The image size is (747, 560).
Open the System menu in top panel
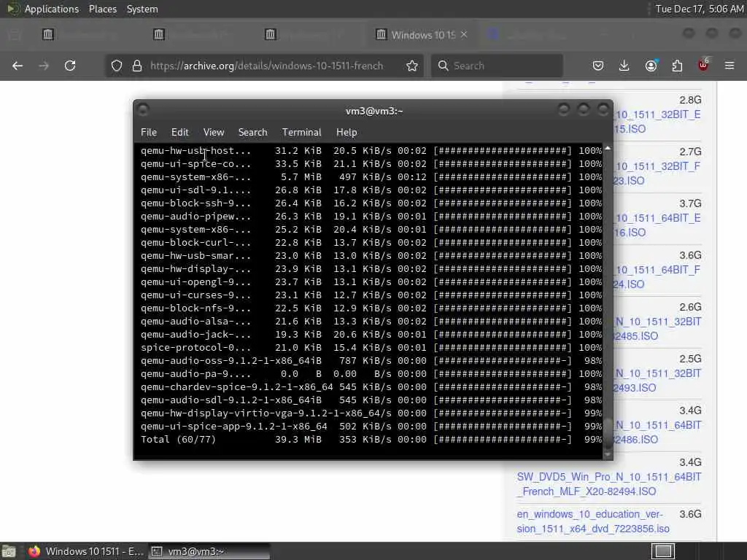[x=142, y=9]
